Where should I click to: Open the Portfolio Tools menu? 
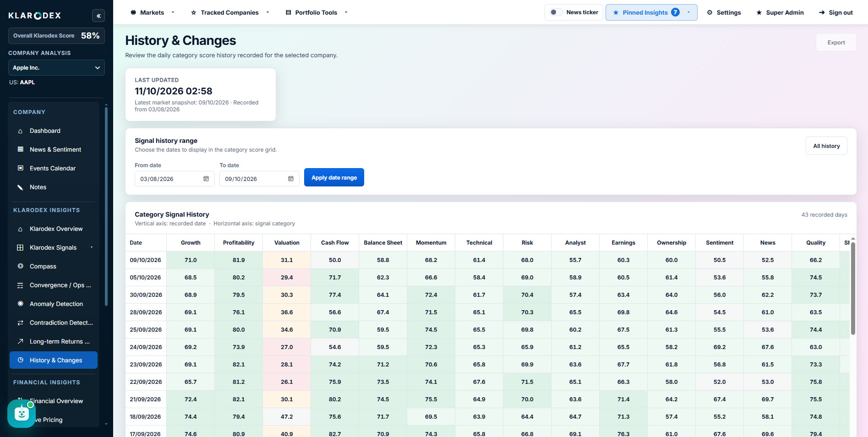tap(317, 12)
